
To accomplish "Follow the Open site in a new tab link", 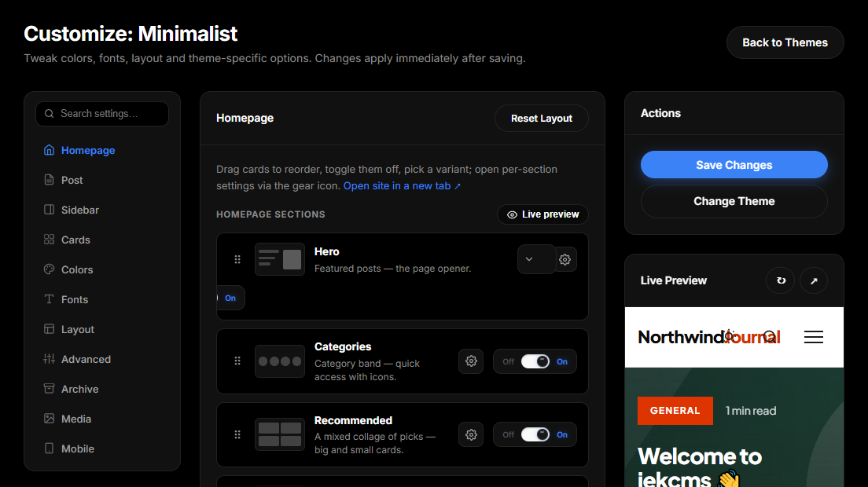I will tap(402, 185).
